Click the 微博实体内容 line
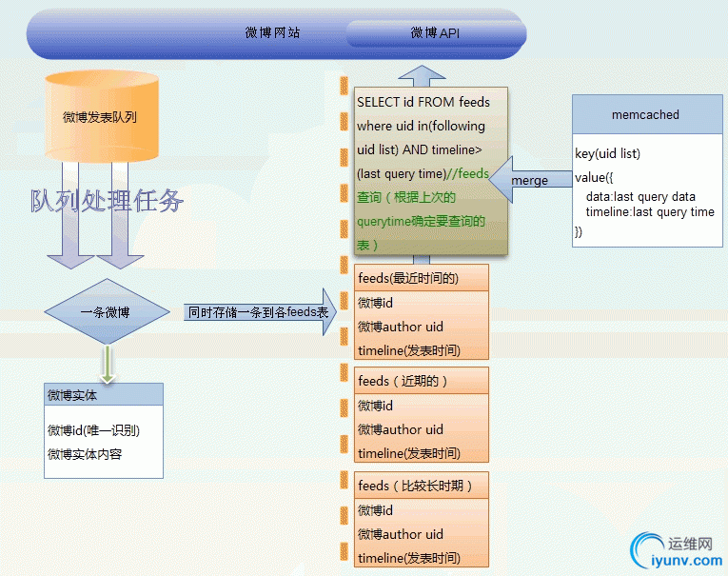Image resolution: width=728 pixels, height=576 pixels. [x=85, y=454]
